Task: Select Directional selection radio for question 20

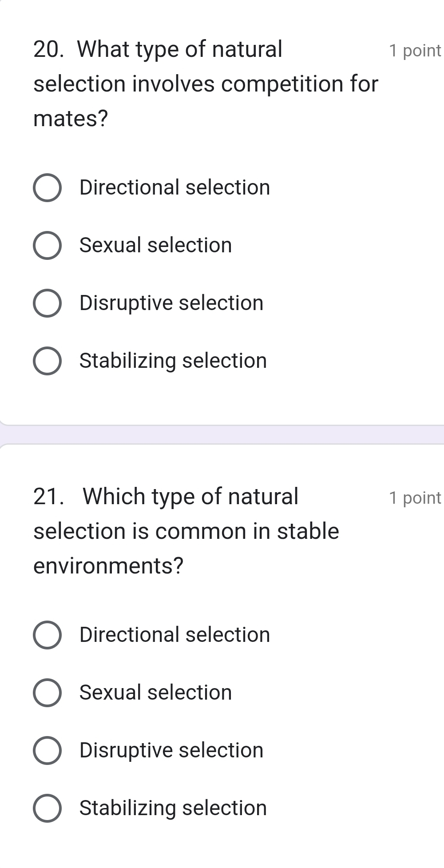Action: (47, 187)
